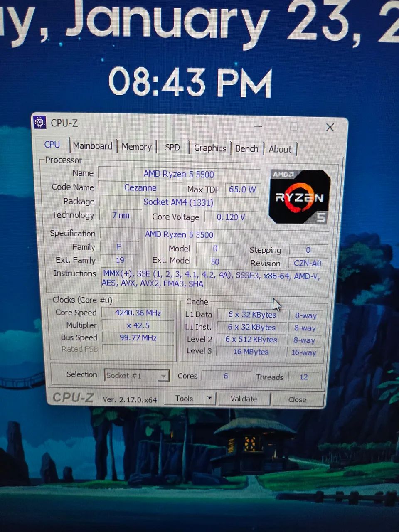Click the Close button
This screenshot has height=532, width=399.
[x=298, y=399]
